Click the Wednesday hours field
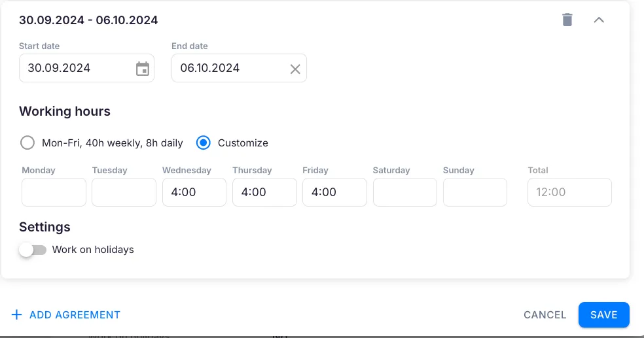Image resolution: width=644 pixels, height=338 pixels. (194, 192)
